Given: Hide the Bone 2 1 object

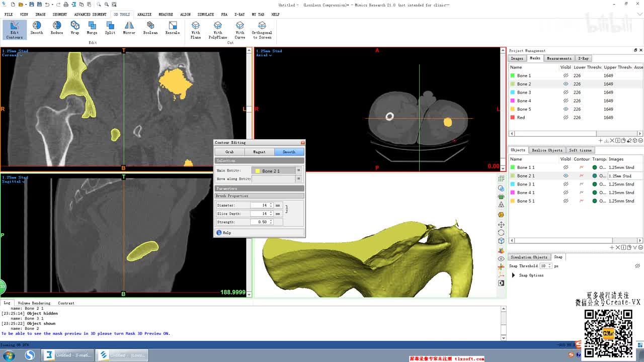Looking at the screenshot, I should [566, 176].
